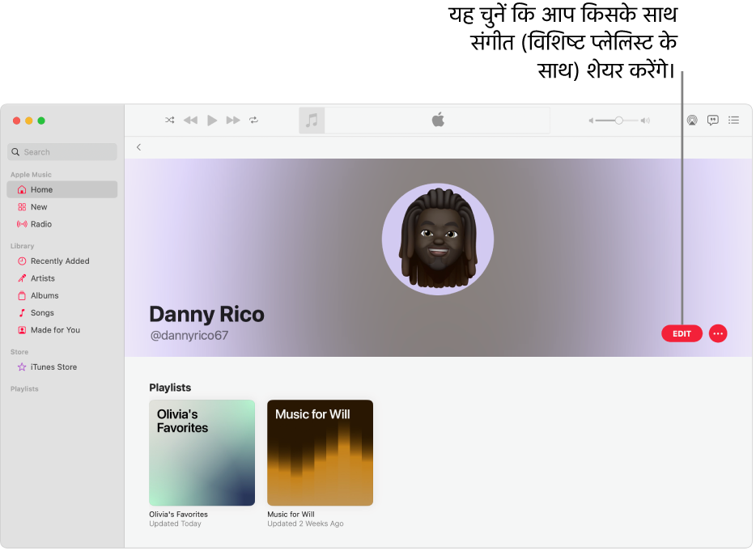Click the Songs music note icon

pyautogui.click(x=22, y=313)
